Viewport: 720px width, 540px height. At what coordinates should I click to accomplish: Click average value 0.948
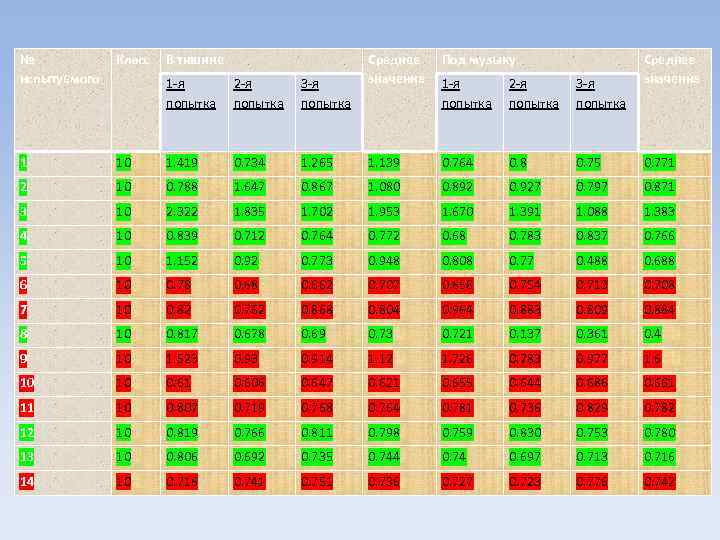click(x=383, y=261)
